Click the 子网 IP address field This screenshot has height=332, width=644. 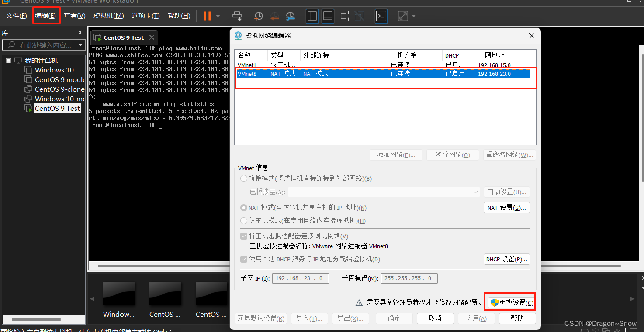pos(301,278)
